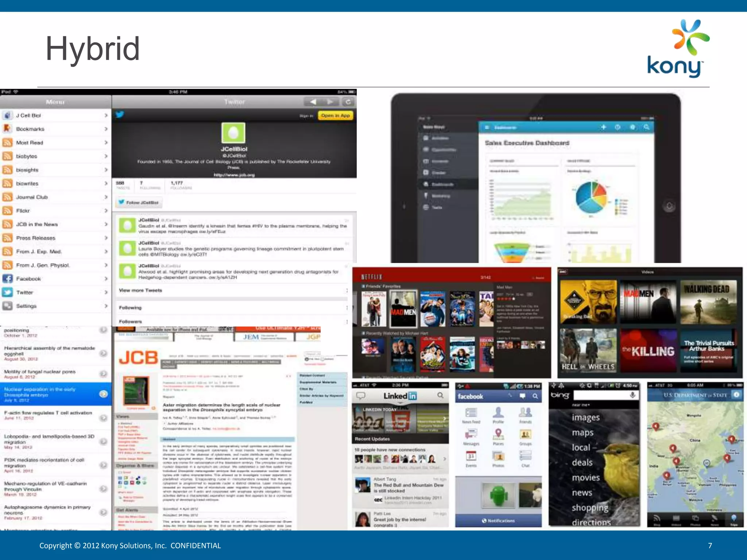
Task: Expand the Settings row chevron
Action: point(106,306)
